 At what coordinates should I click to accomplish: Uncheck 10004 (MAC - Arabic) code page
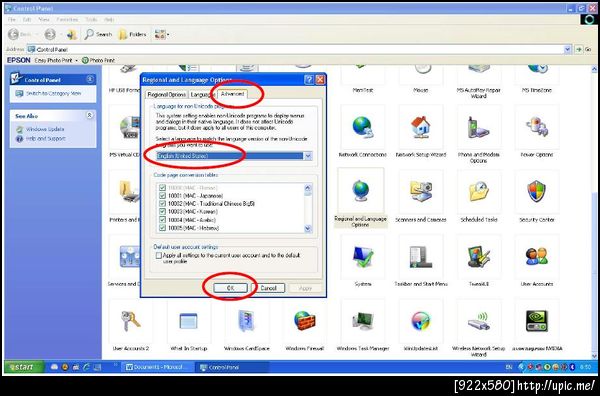(162, 220)
